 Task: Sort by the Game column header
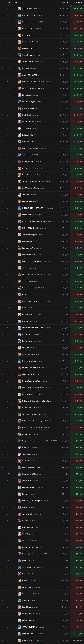tap(15, 3)
